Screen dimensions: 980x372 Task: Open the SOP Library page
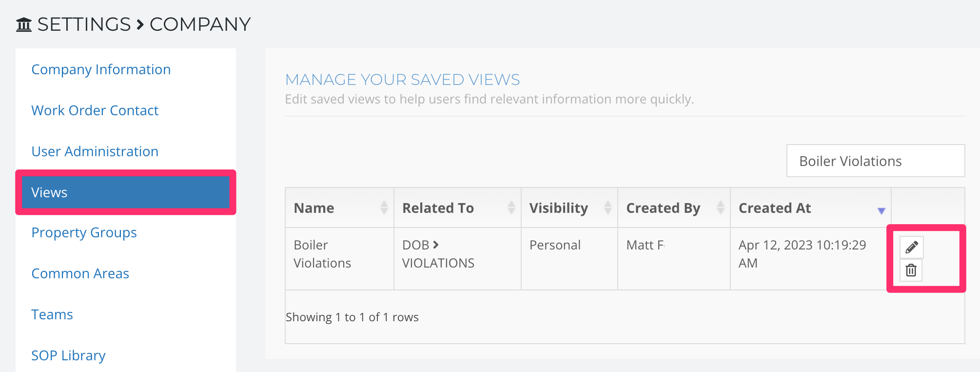68,355
